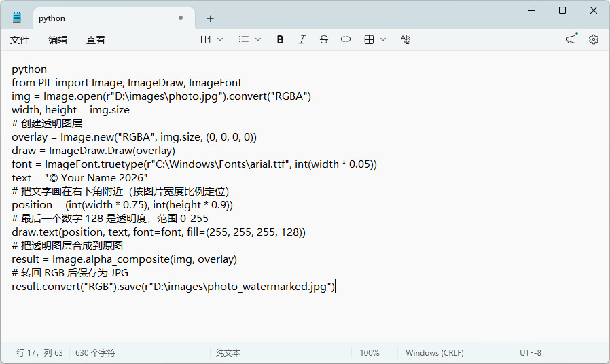Click the comment '# 把透明图层合成到原图'
The image size is (610, 364).
pyautogui.click(x=67, y=246)
